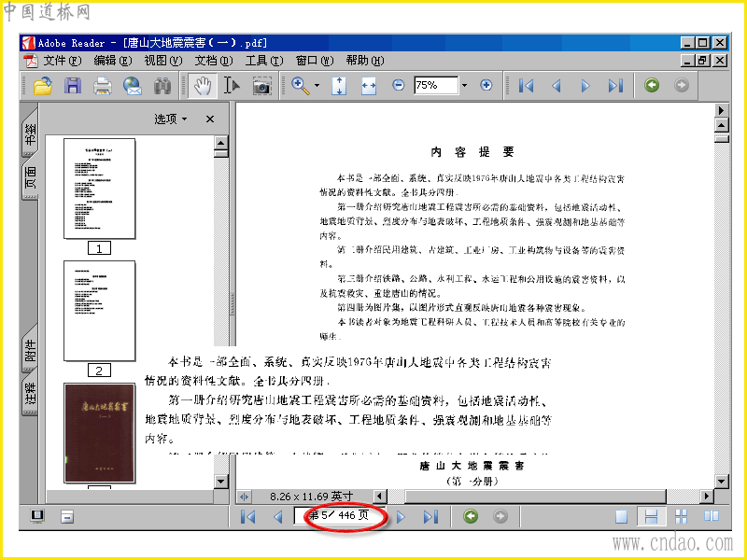
Task: Select the dark red book cover thumbnail
Action: click(100, 433)
